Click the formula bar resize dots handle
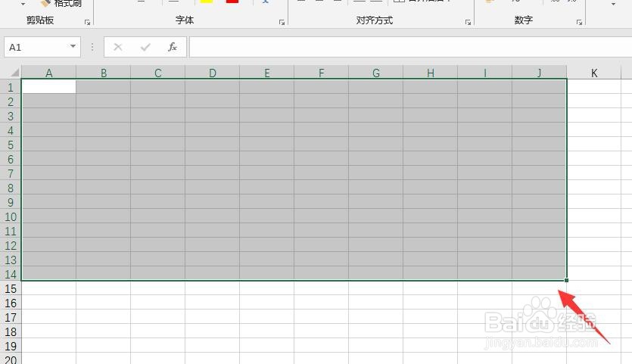The height and width of the screenshot is (364, 632). (x=92, y=47)
